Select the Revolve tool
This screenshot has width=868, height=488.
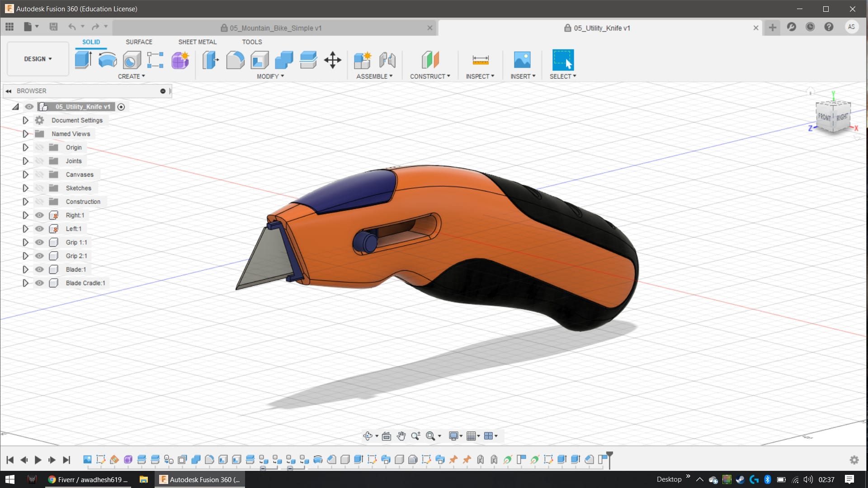pos(108,60)
